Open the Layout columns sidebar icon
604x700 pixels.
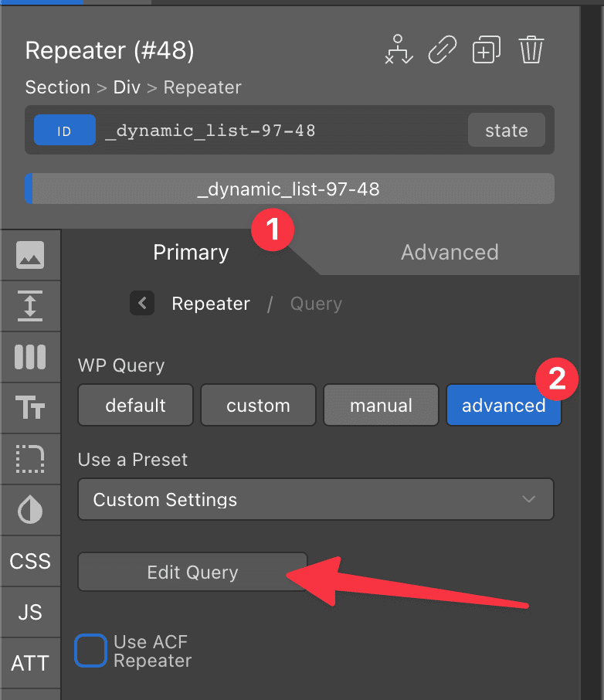(30, 357)
